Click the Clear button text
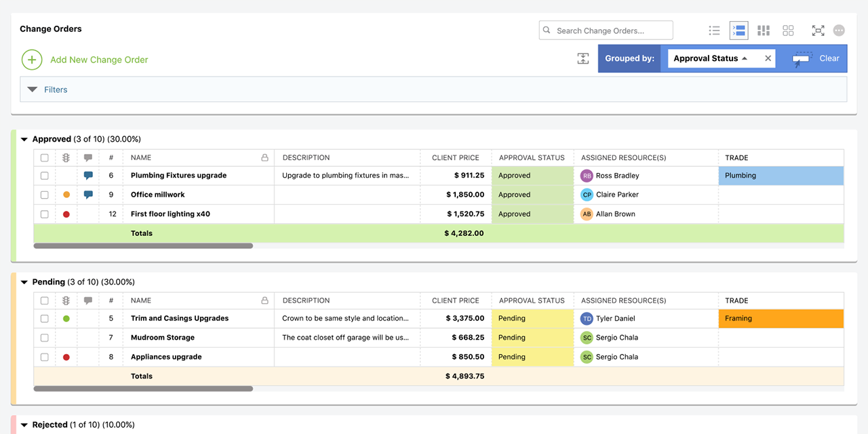Image resolution: width=868 pixels, height=434 pixels. pos(829,58)
